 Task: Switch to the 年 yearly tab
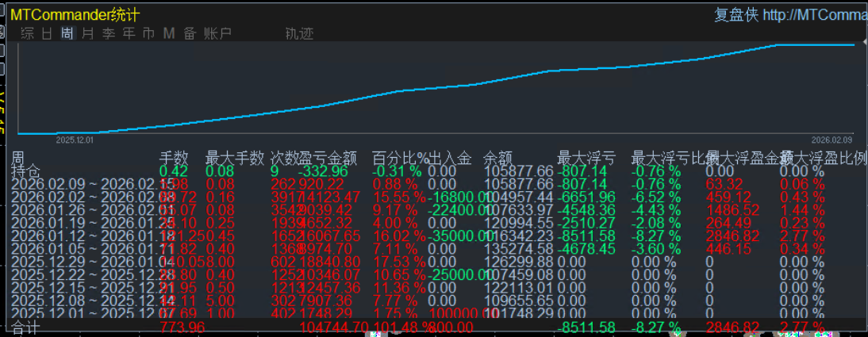[x=129, y=34]
